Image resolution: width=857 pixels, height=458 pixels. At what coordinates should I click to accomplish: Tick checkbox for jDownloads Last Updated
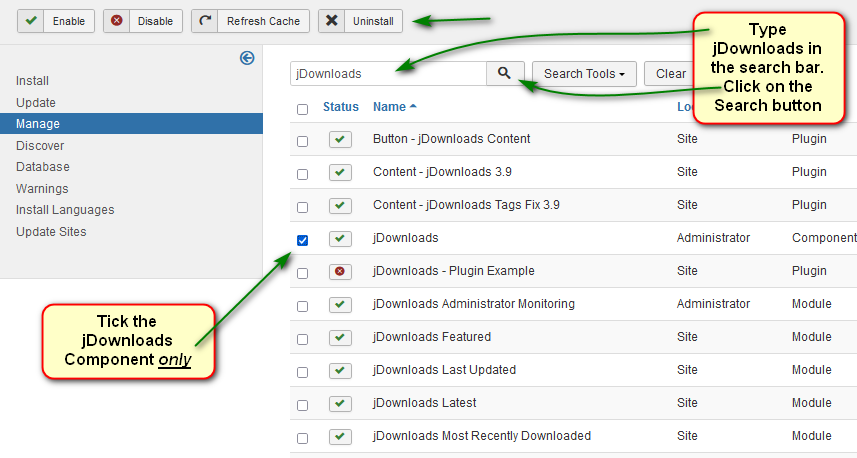click(302, 372)
